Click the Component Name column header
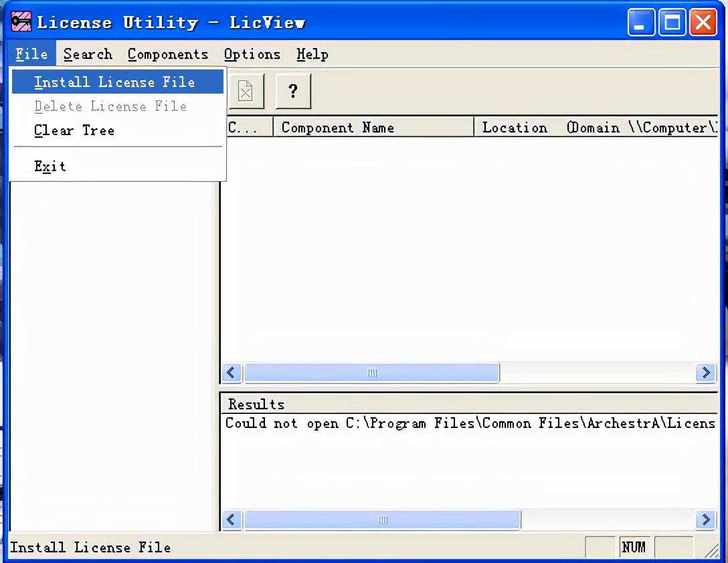Screen dimensions: 728x563 coord(373,127)
